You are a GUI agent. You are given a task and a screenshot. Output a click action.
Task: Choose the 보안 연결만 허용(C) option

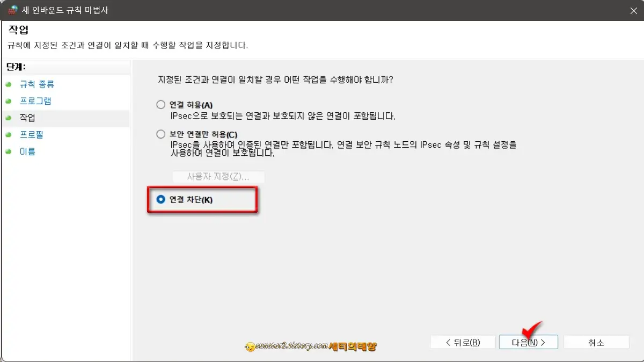(x=160, y=134)
